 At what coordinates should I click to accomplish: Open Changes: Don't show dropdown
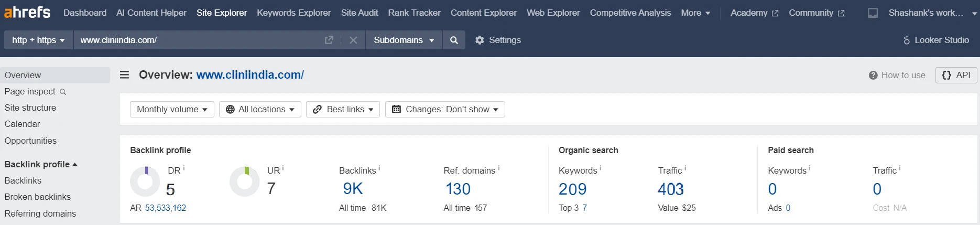tap(445, 109)
